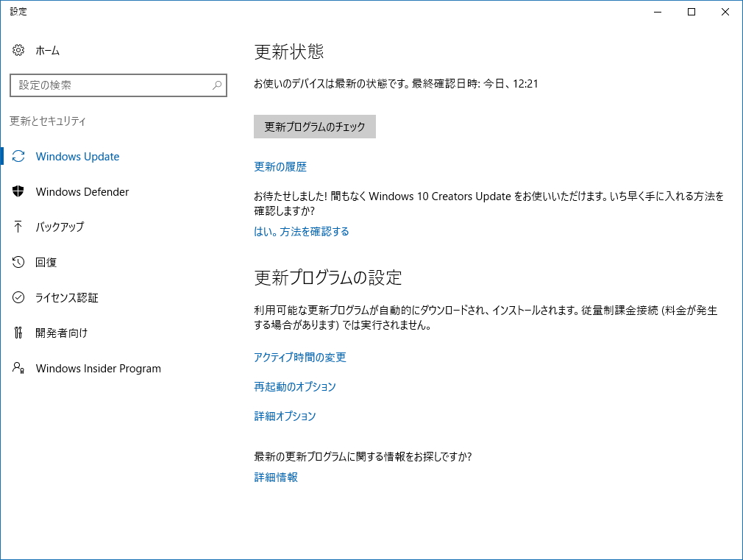Click 詳細情報 at the bottom
The width and height of the screenshot is (743, 560).
[x=274, y=477]
